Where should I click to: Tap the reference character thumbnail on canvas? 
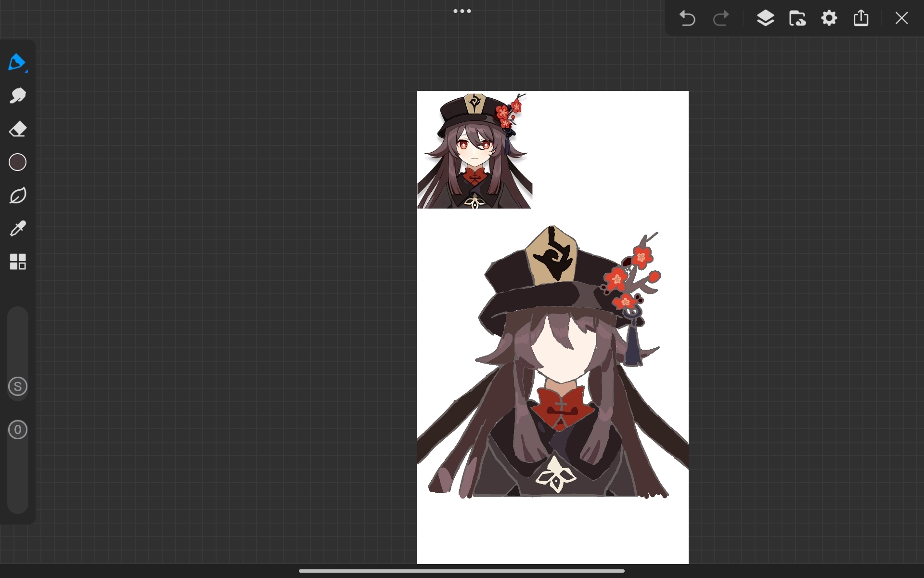point(475,150)
